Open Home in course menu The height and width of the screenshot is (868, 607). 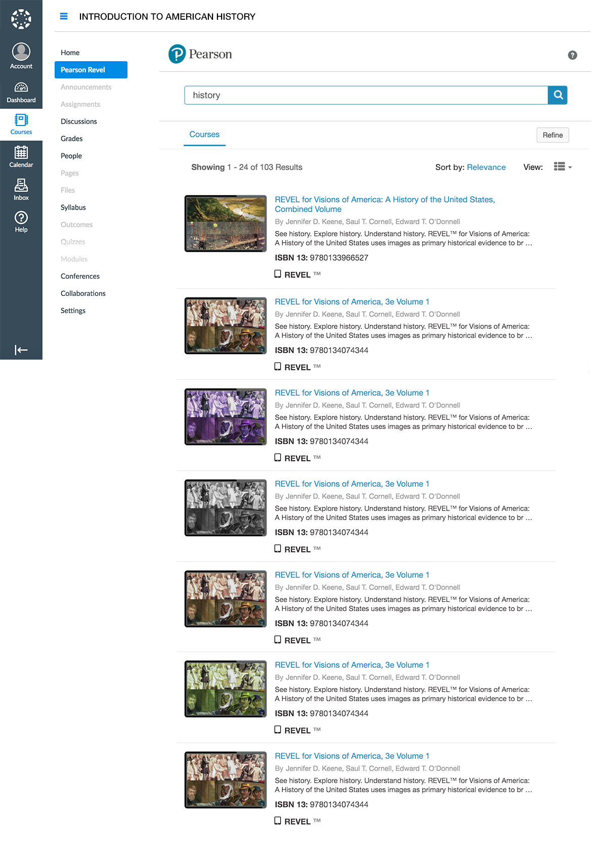click(x=70, y=53)
